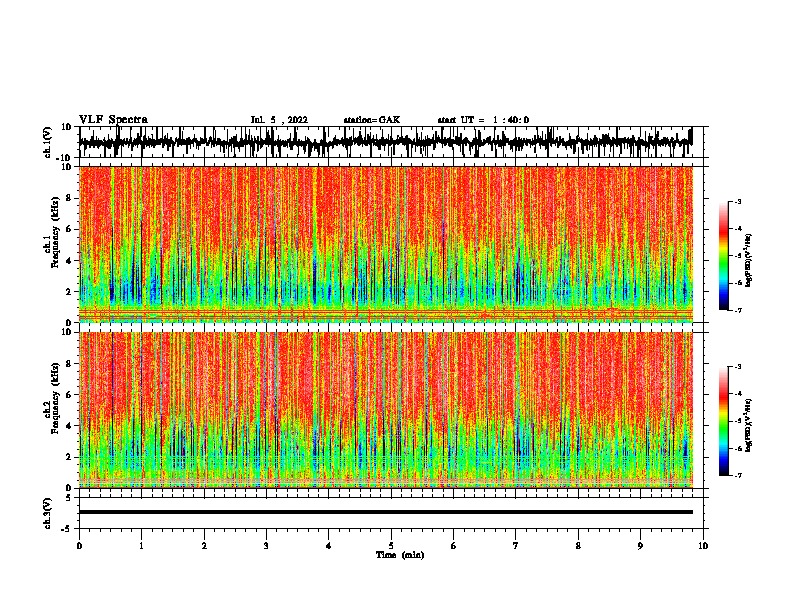Image resolution: width=792 pixels, height=612 pixels.
Task: Click the "-7" label on ch.1 color bar
Action: (x=737, y=310)
